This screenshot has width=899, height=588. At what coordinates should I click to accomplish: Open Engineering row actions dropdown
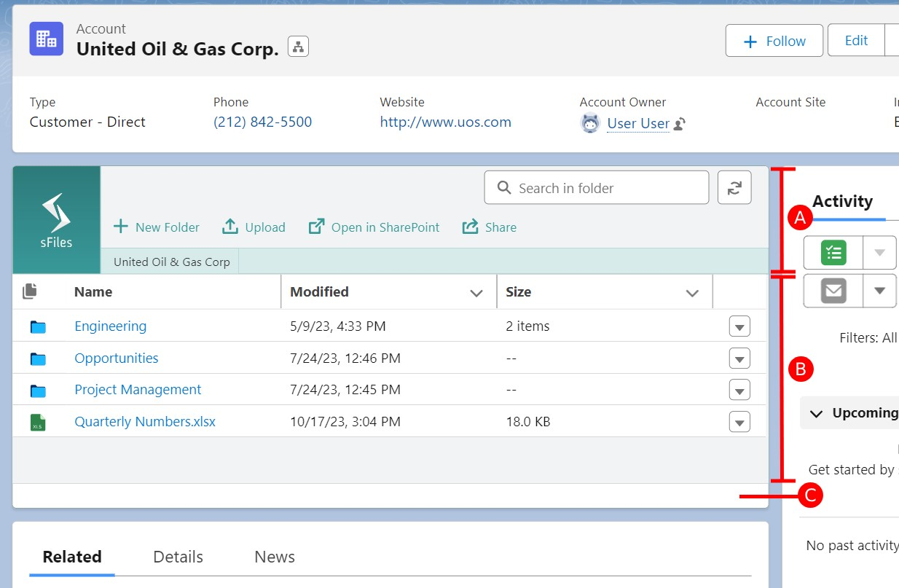click(x=739, y=326)
